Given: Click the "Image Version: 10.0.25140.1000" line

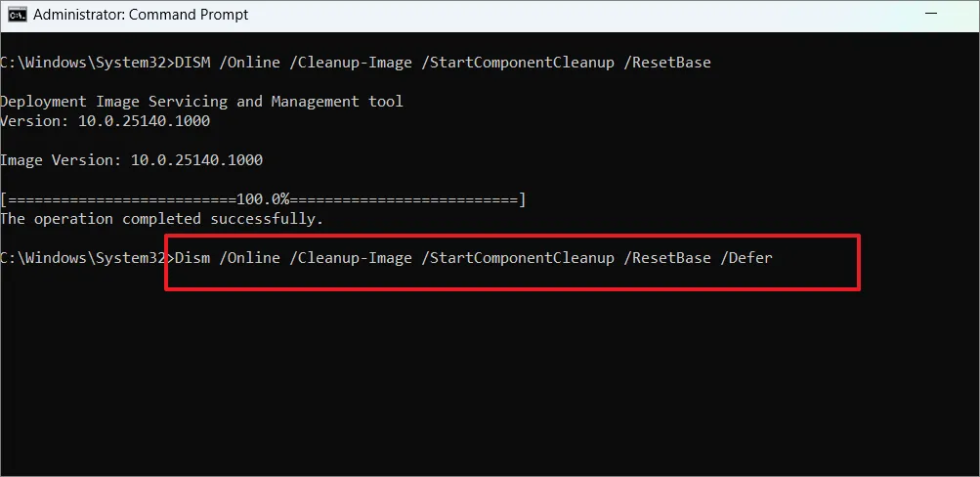Looking at the screenshot, I should coord(131,160).
